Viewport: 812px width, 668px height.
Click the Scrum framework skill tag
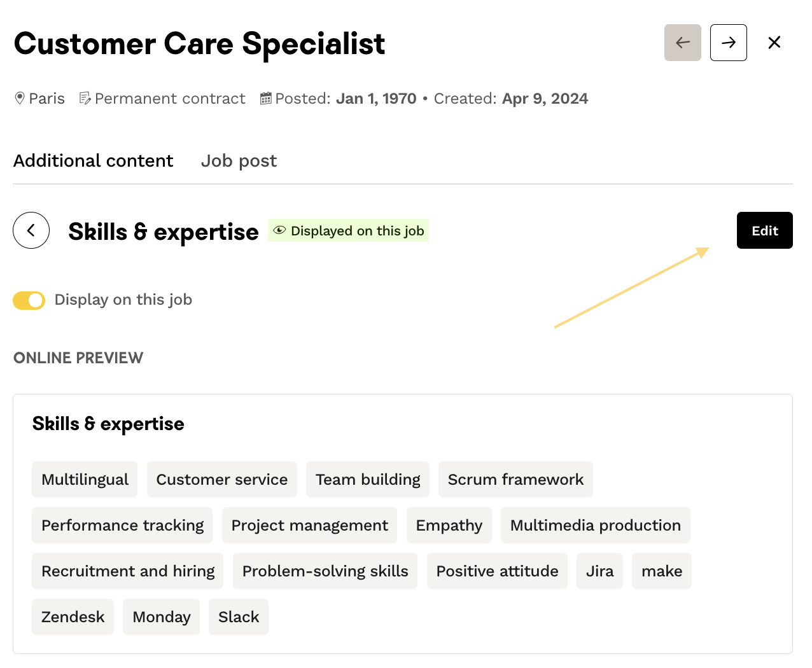[x=515, y=480]
